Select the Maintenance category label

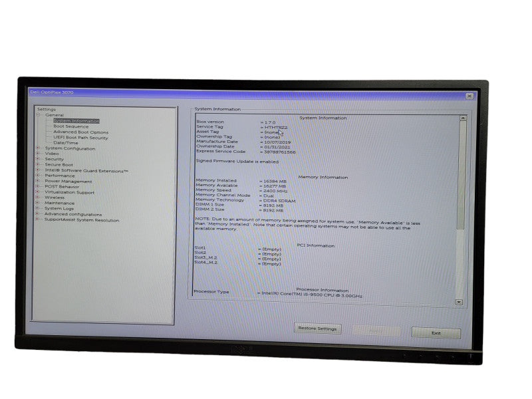pyautogui.click(x=59, y=203)
